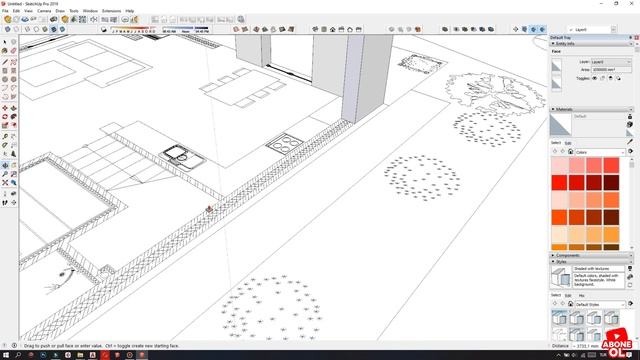Select the Paint Bucket tool
Image resolution: width=640 pixels, height=360 pixels.
click(x=5, y=51)
